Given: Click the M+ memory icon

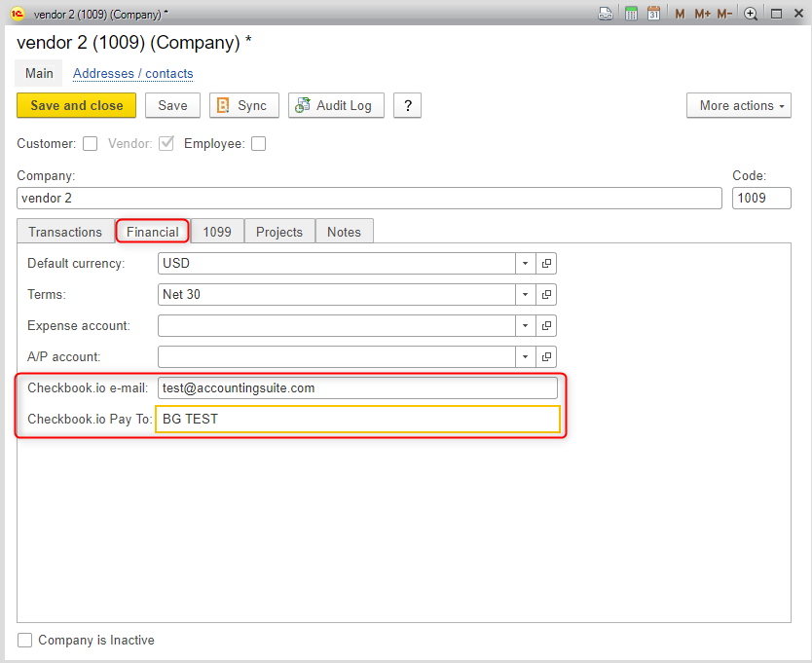Looking at the screenshot, I should pos(702,13).
